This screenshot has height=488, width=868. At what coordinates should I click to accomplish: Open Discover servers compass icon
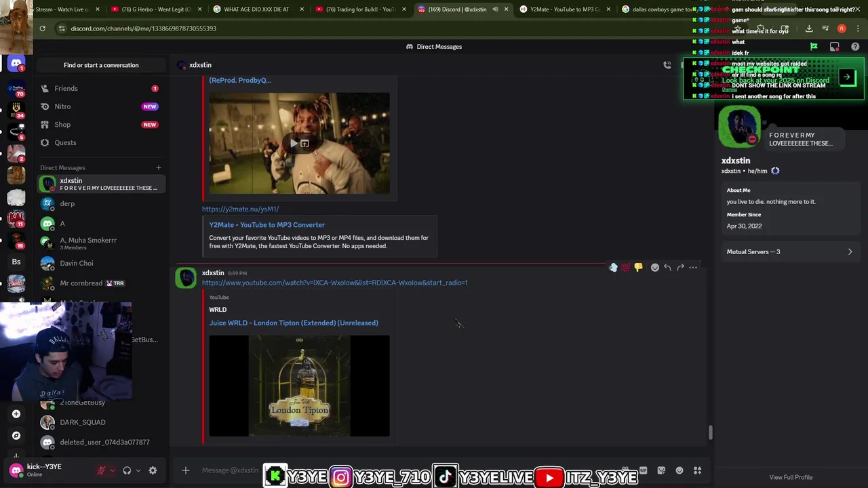(x=16, y=436)
